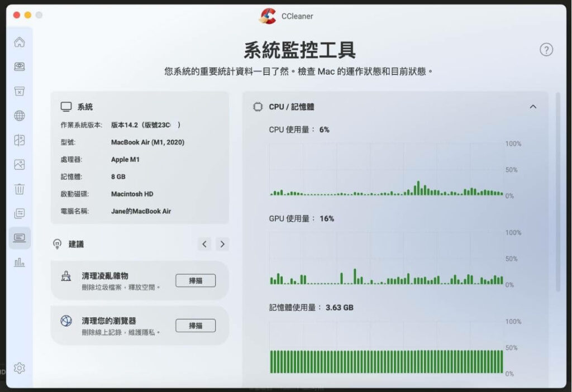Click the CPU 使用量 graph
Viewport: 572px width, 392px height.
387,170
